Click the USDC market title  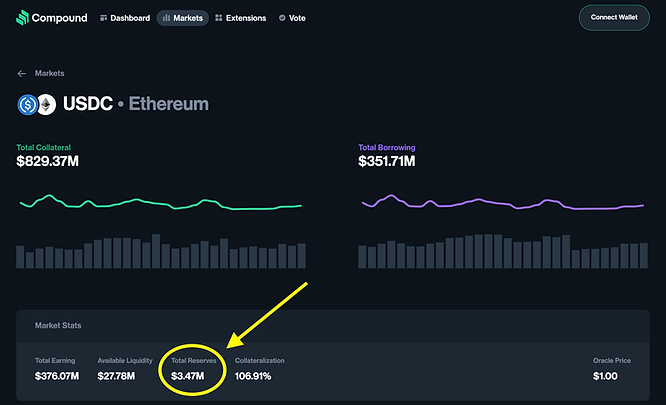pos(88,104)
